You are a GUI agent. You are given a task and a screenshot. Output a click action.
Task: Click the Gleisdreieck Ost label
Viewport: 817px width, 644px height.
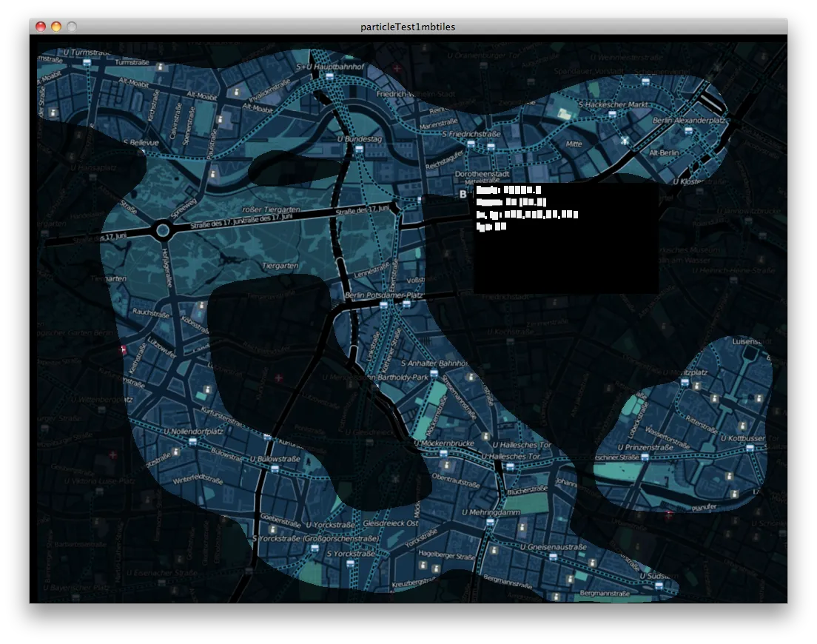390,523
